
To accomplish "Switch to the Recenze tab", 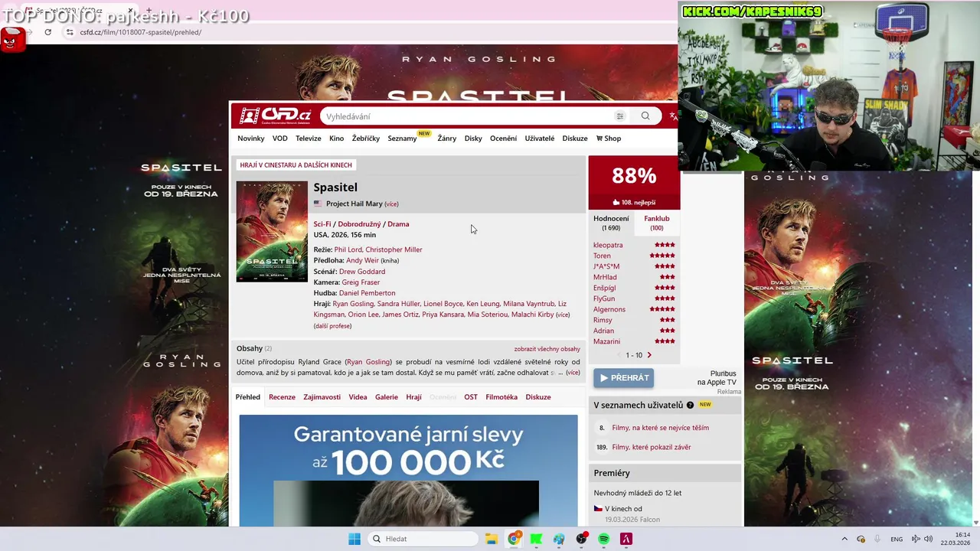I will coord(282,397).
